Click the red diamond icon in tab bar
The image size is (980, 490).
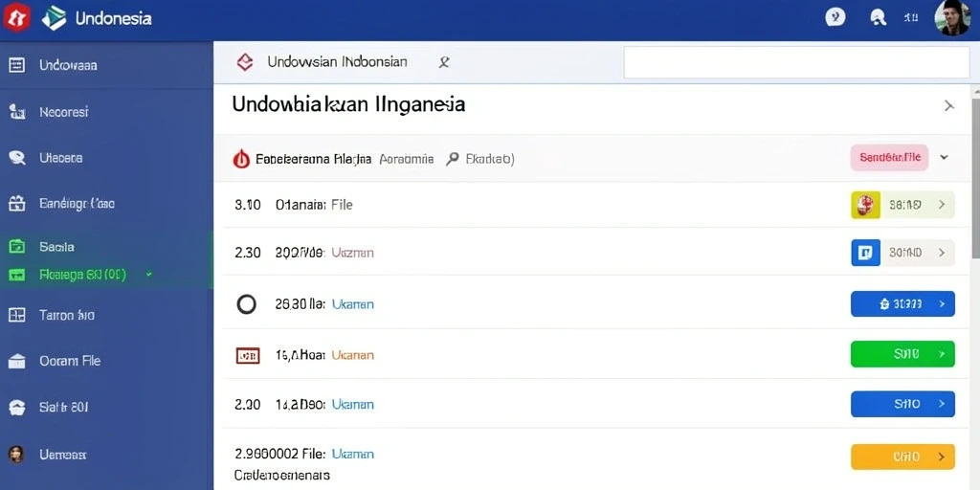(245, 62)
